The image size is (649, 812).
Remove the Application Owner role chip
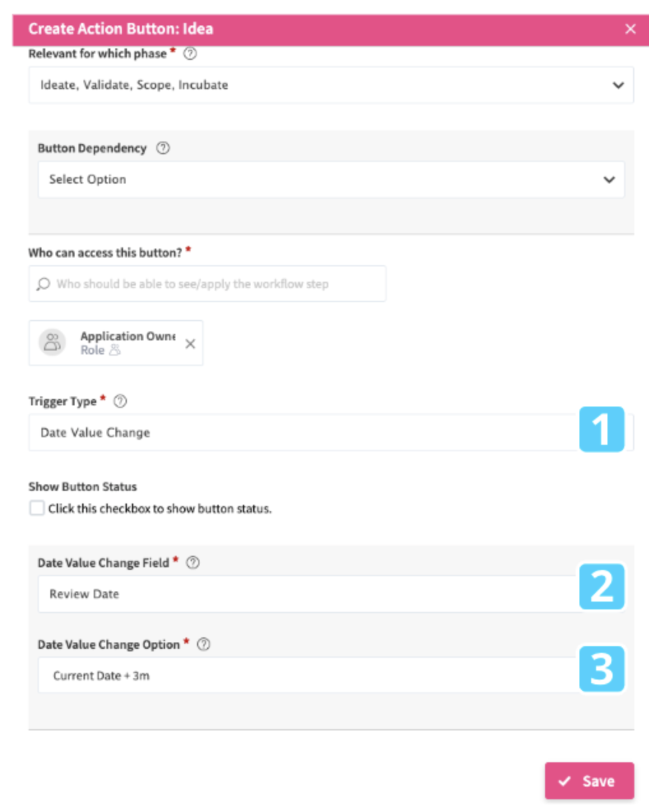coord(190,344)
